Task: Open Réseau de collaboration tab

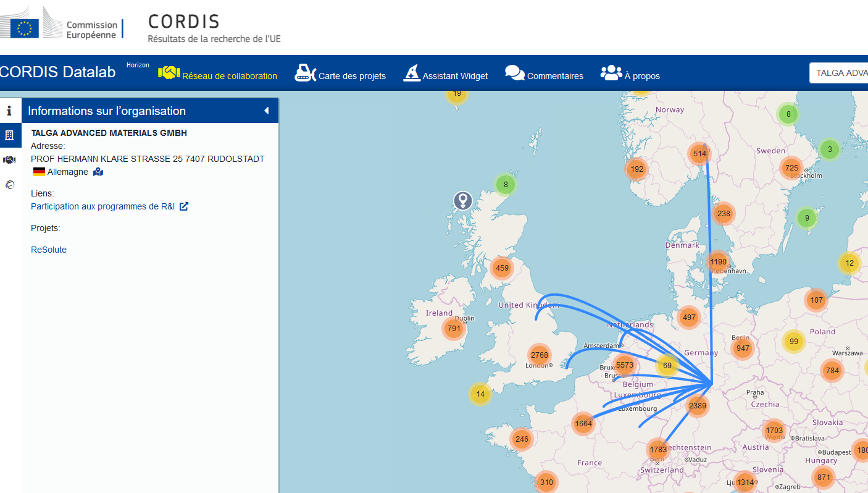Action: 218,75
